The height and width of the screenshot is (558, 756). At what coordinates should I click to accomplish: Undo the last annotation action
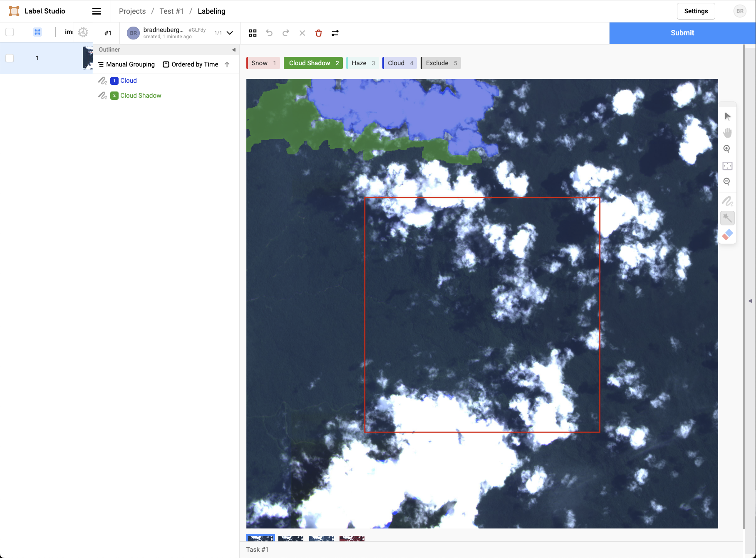[x=269, y=33]
